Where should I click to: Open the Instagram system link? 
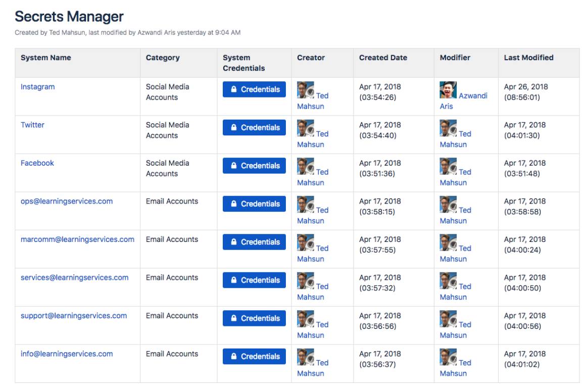[x=37, y=87]
